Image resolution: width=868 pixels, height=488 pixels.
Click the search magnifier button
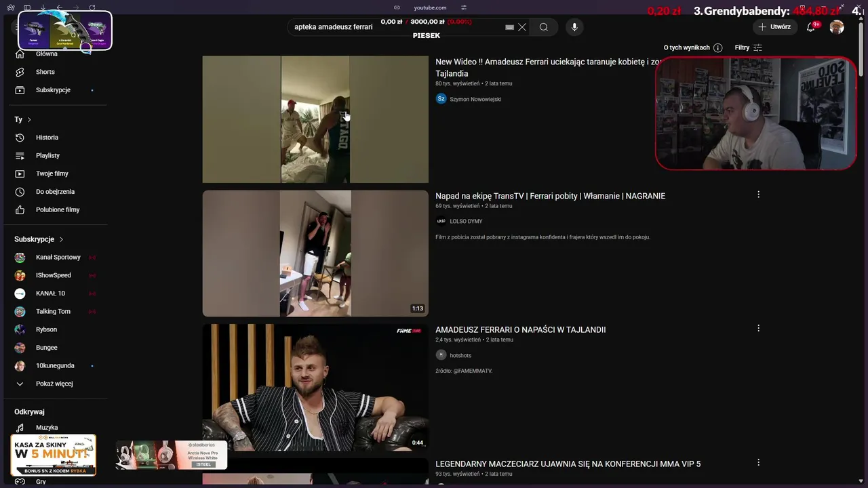tap(543, 27)
